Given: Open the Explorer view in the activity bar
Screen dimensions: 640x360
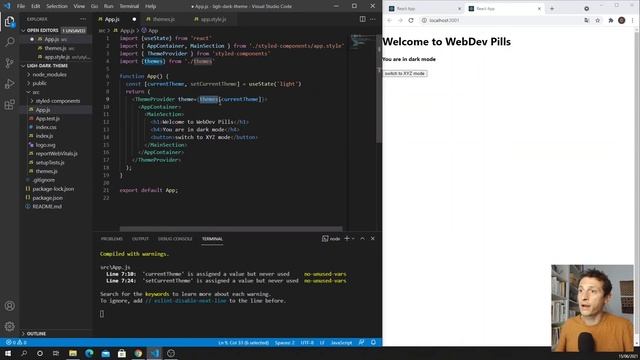Looking at the screenshot, I should (9, 21).
